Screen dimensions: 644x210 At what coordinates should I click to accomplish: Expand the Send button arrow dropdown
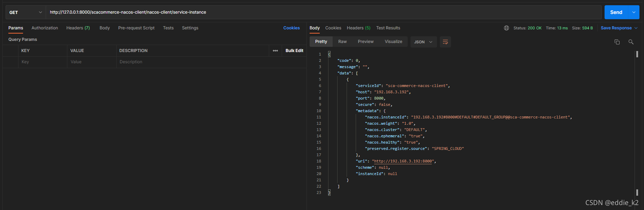tap(634, 12)
